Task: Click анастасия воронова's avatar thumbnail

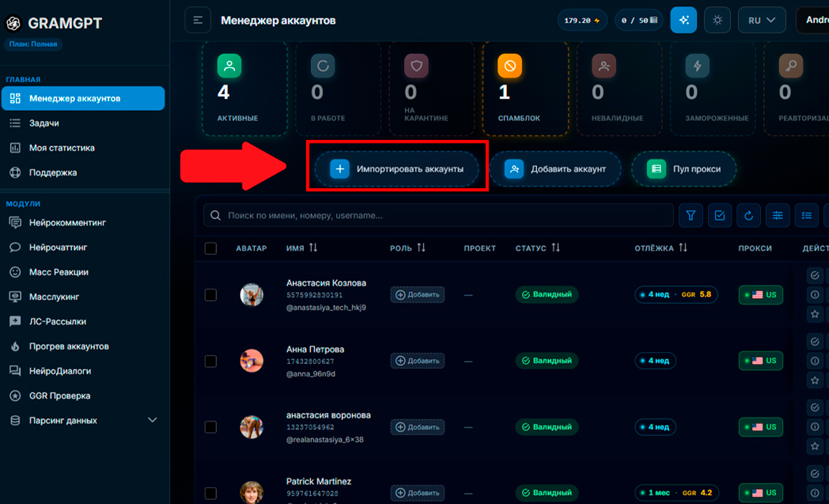Action: tap(251, 427)
